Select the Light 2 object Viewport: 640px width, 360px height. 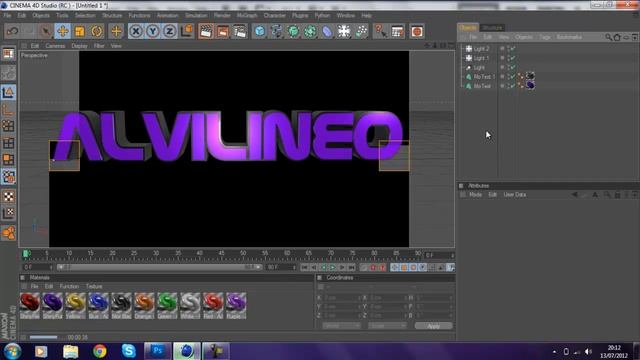pyautogui.click(x=481, y=49)
